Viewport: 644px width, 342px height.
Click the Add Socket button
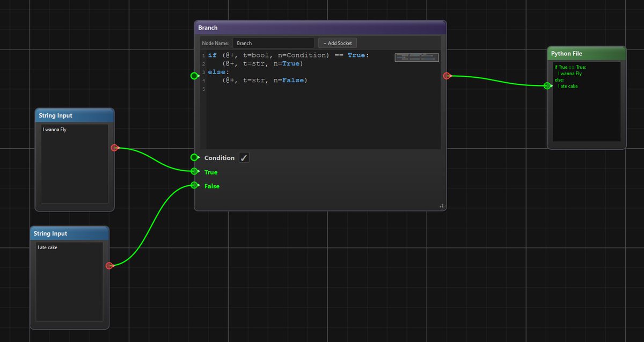click(x=338, y=43)
